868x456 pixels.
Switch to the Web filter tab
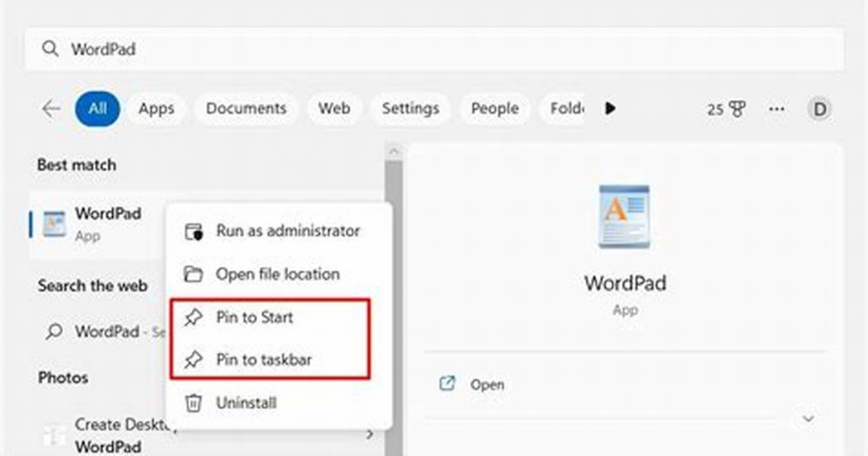tap(334, 109)
